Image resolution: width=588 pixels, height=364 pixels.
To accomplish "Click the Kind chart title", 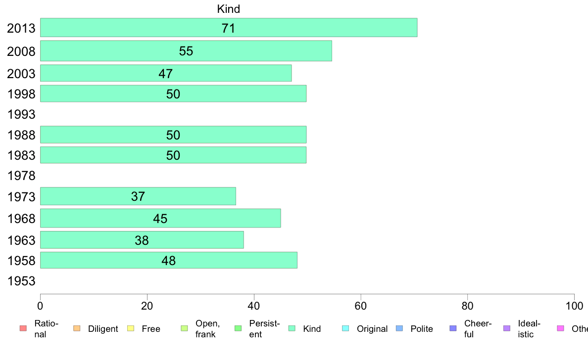I will pos(228,9).
